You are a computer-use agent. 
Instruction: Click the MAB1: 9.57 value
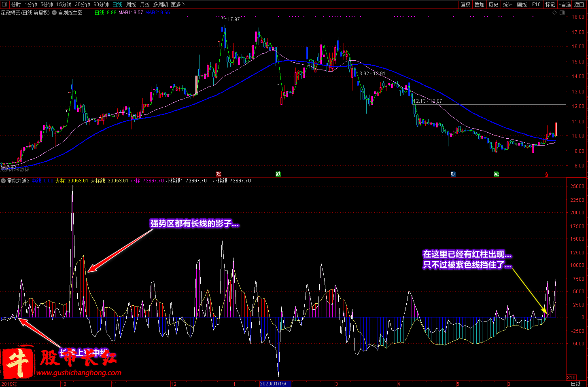point(131,13)
